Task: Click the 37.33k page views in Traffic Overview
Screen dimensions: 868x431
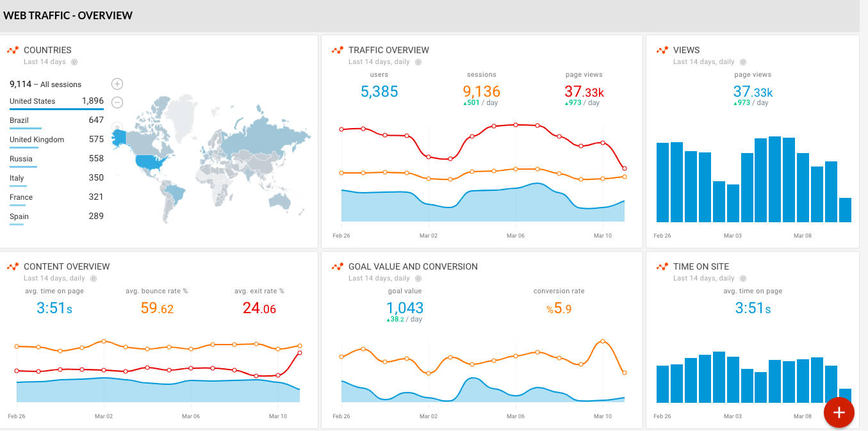Action: [584, 92]
